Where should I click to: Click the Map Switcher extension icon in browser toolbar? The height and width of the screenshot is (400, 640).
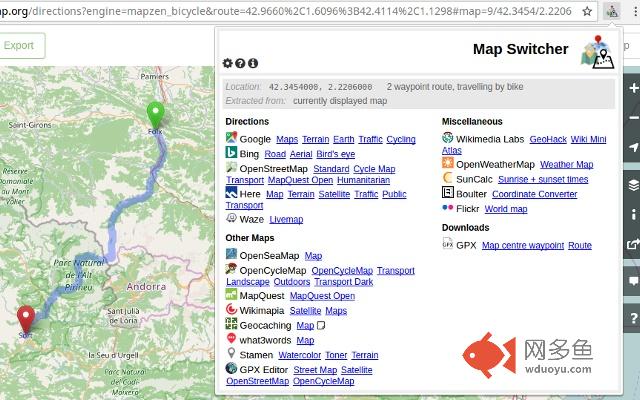coord(612,11)
